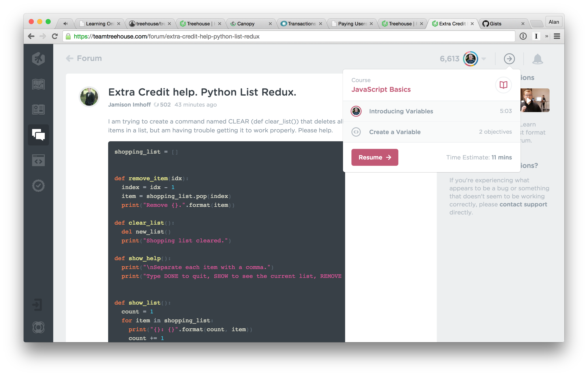This screenshot has width=588, height=376.
Task: Open the Chrome hamburger menu
Action: tap(557, 36)
